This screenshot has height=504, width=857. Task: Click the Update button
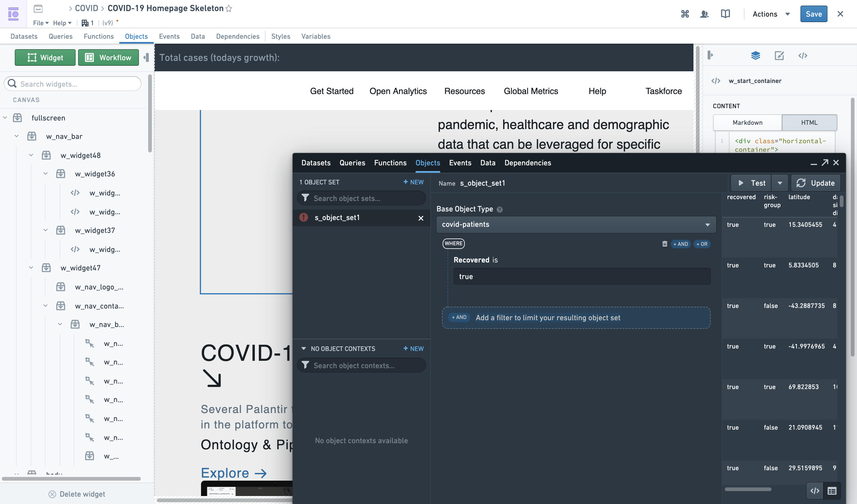tap(816, 183)
